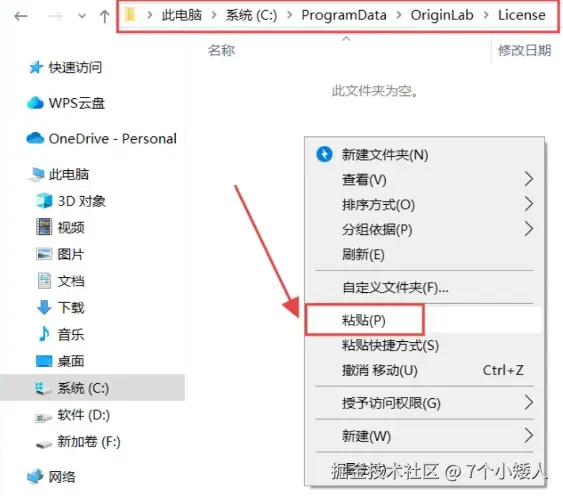
Task: Open OneDrive - Personal in the sidebar
Action: [112, 139]
